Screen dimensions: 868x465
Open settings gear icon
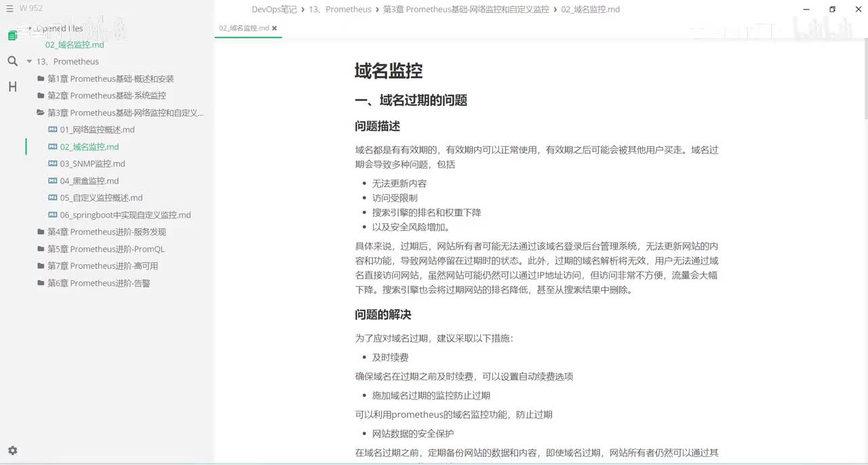click(12, 450)
